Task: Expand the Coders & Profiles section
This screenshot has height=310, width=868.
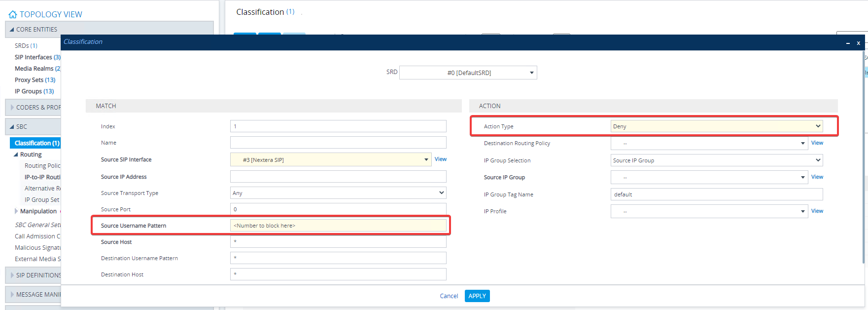Action: pyautogui.click(x=12, y=108)
